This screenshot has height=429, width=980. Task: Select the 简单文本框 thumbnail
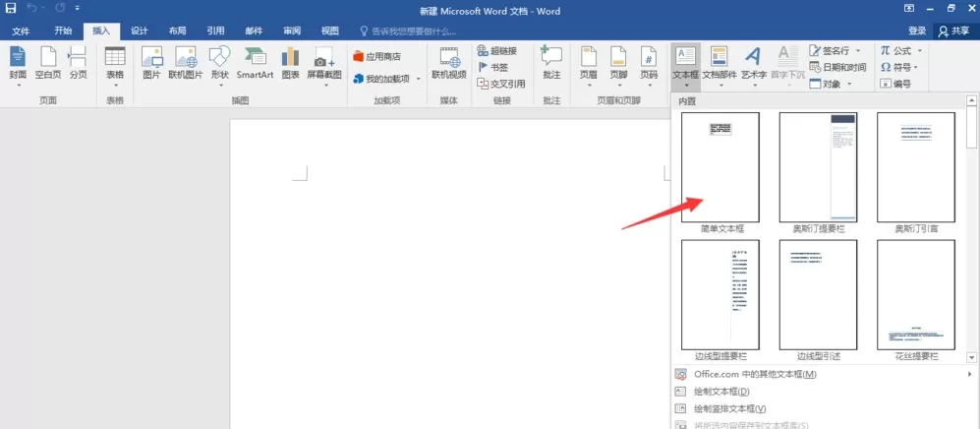721,167
